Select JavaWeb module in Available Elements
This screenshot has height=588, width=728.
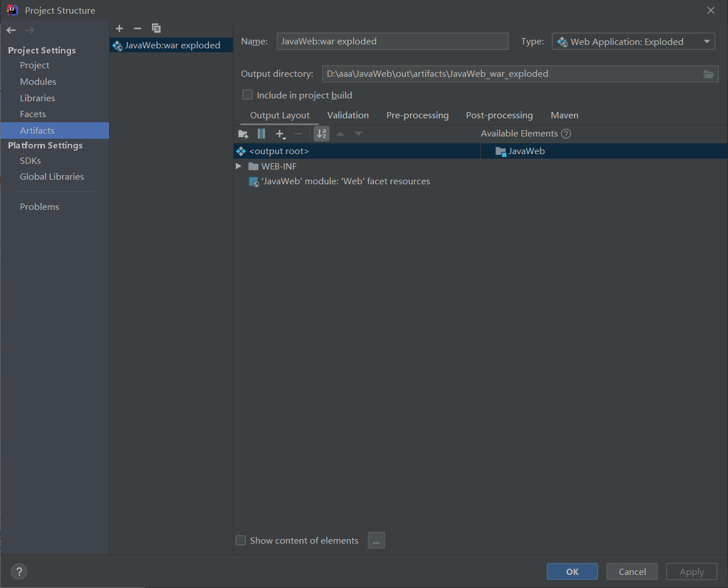[x=521, y=151]
